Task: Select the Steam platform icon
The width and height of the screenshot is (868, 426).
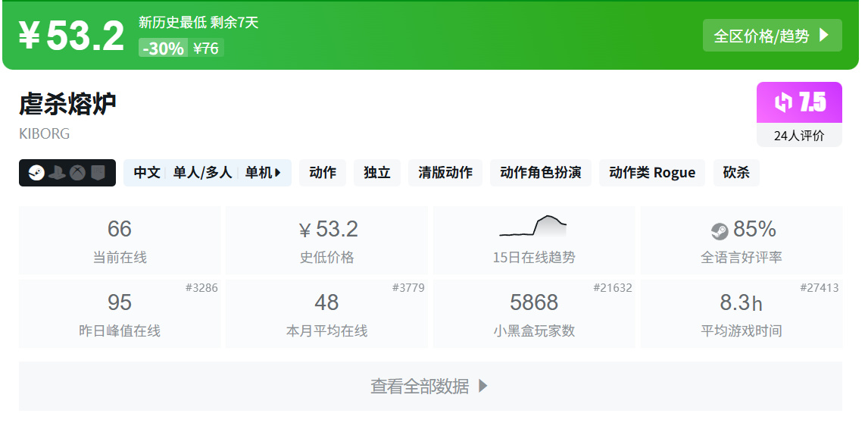Action: [36, 173]
